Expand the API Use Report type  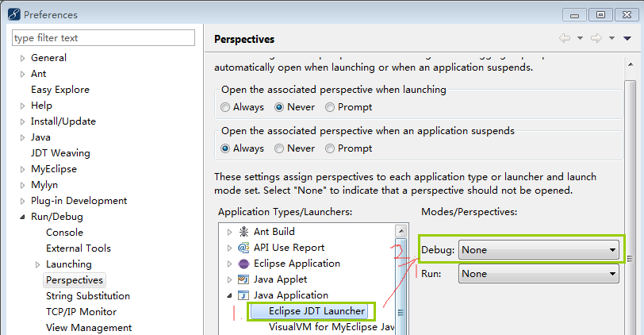(229, 248)
